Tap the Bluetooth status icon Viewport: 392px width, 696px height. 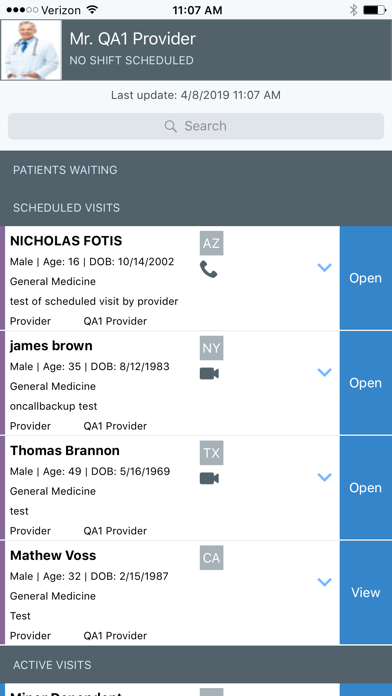[x=353, y=10]
